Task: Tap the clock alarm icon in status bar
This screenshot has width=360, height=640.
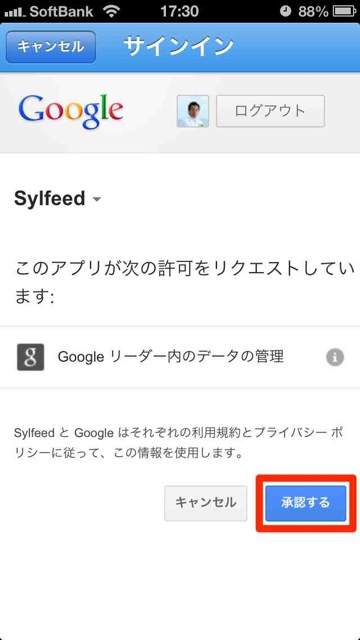Action: click(x=286, y=11)
